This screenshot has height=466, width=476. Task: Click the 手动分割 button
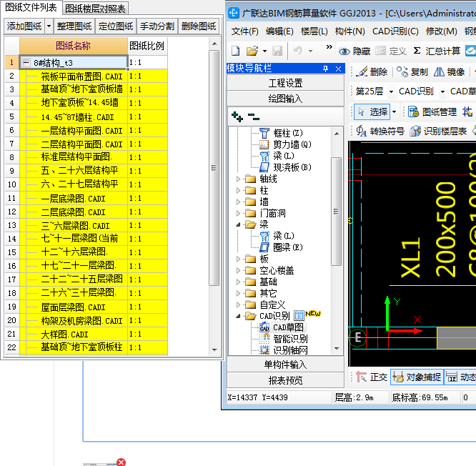[157, 26]
